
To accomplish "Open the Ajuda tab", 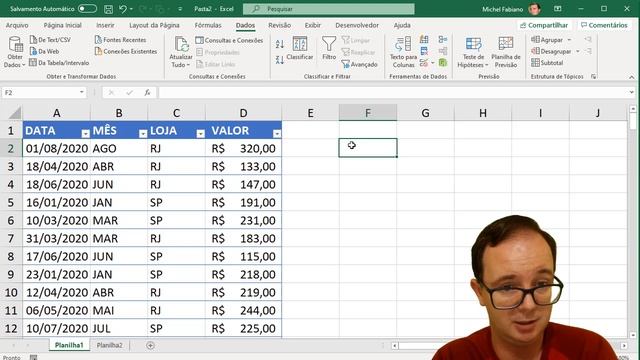I will point(402,25).
